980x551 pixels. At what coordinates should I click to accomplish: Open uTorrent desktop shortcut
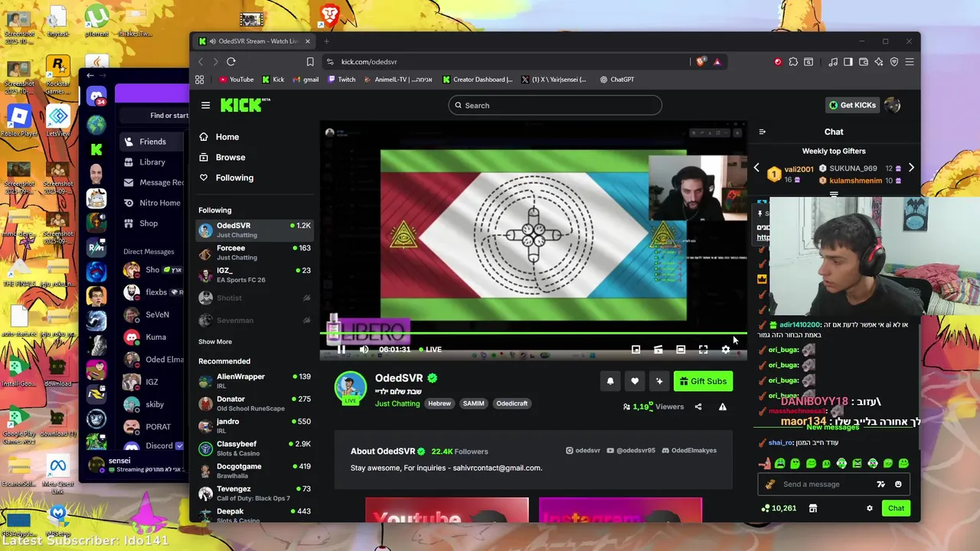tap(96, 21)
